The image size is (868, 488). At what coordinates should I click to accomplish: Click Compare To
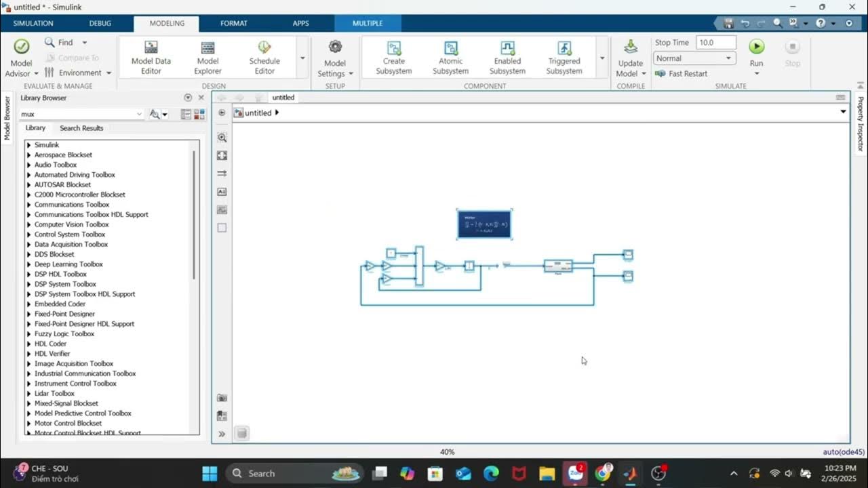click(x=72, y=58)
